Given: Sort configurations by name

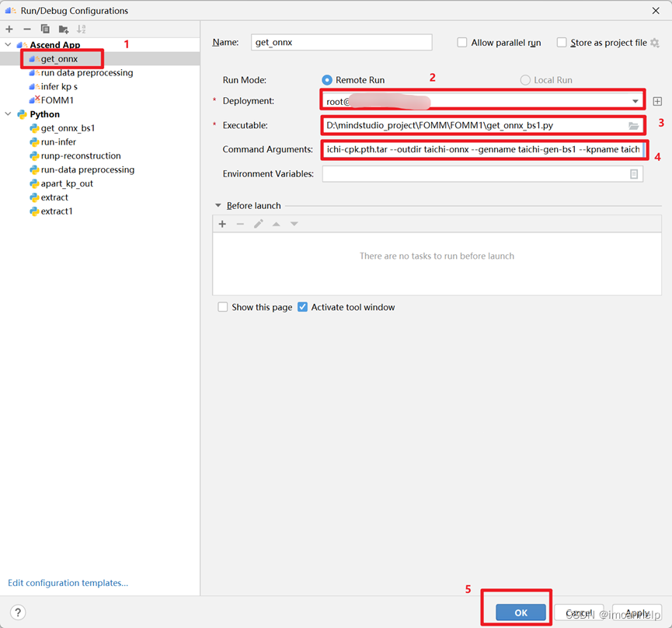Looking at the screenshot, I should click(80, 29).
